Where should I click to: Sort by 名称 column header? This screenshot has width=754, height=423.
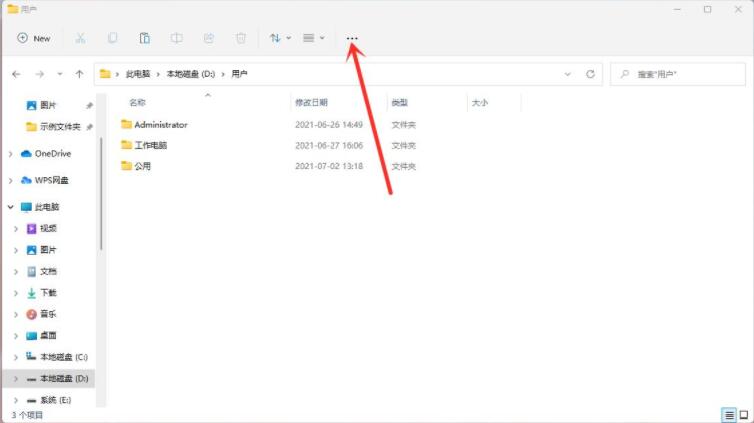click(137, 102)
